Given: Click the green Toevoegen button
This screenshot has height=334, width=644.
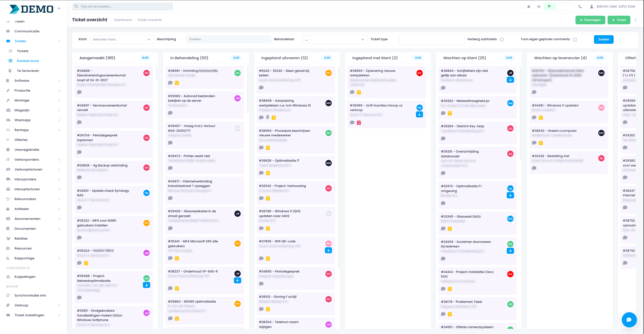Looking at the screenshot, I should click(590, 20).
